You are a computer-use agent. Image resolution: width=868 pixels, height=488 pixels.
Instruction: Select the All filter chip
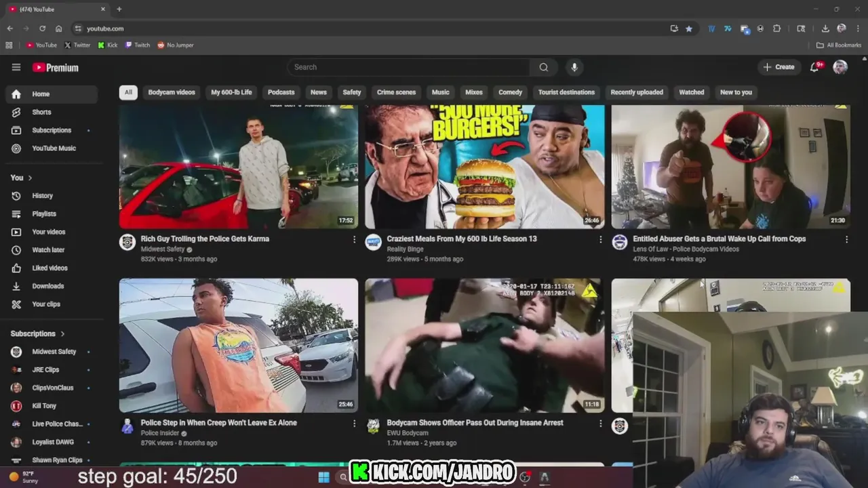[128, 92]
